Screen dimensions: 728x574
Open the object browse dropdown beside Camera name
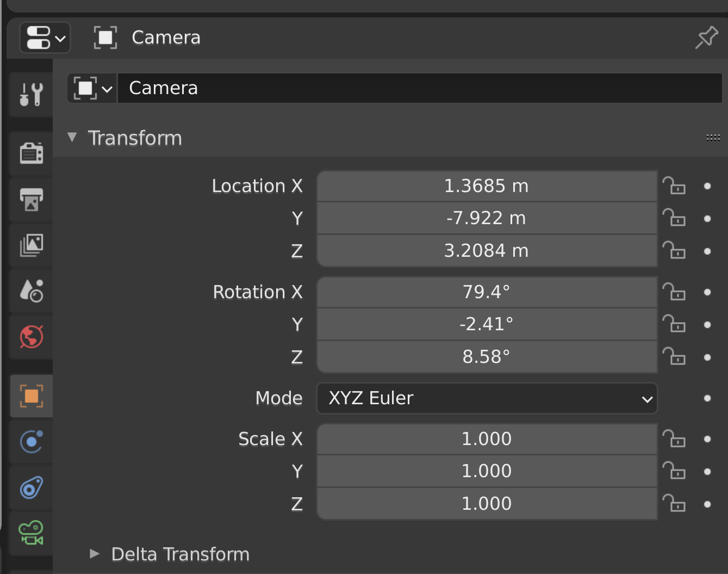pos(92,88)
